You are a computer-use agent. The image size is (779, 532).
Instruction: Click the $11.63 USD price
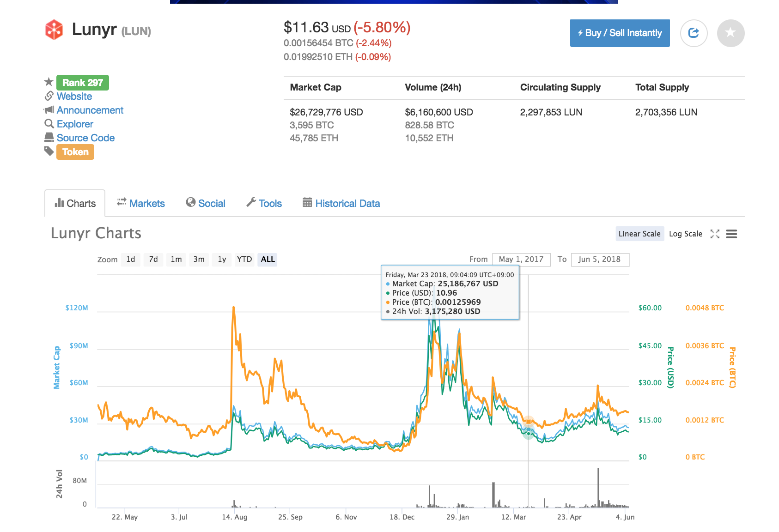(317, 28)
